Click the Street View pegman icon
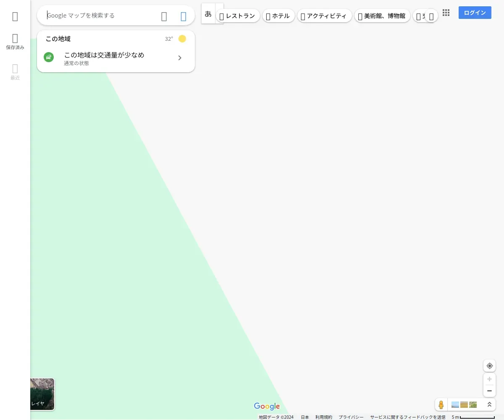 (x=441, y=405)
